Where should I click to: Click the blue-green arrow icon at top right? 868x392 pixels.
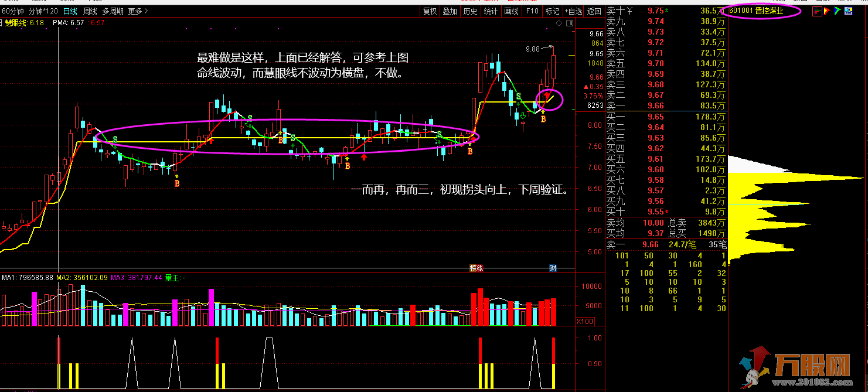838,11
